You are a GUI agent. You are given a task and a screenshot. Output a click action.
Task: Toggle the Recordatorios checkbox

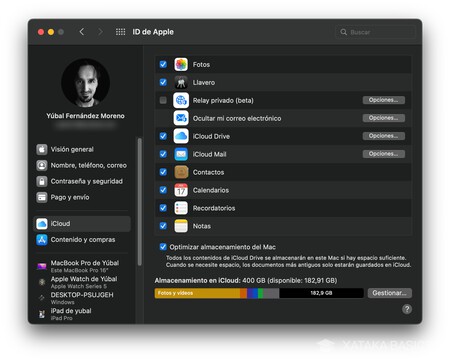pos(163,208)
